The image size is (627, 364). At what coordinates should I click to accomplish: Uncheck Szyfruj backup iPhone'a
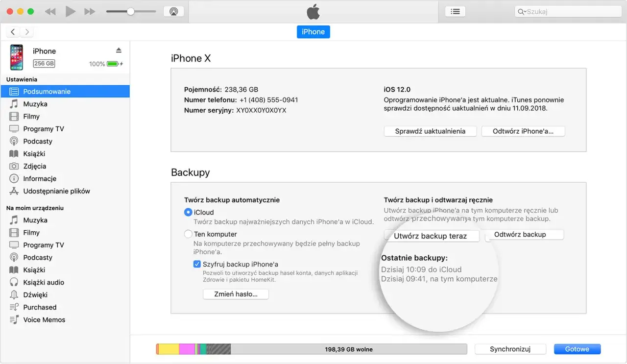[197, 264]
